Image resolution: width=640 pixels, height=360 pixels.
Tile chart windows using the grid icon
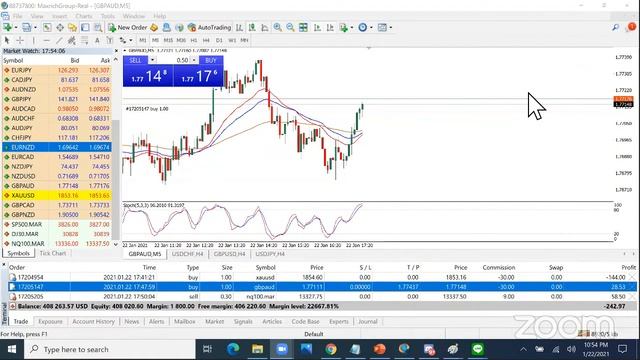[x=303, y=27]
